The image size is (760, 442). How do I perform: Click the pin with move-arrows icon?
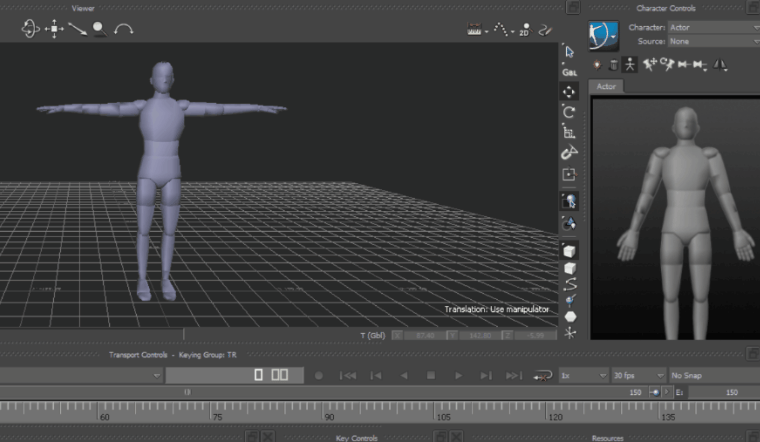tap(649, 64)
